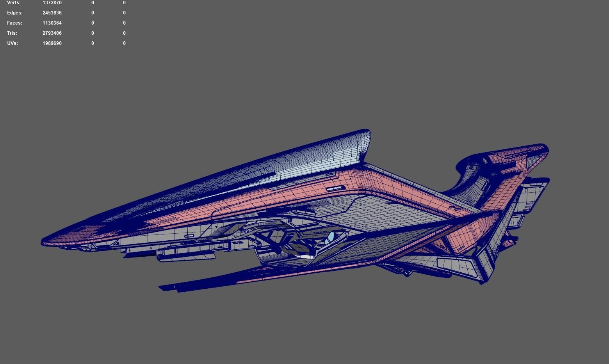
Task: Click the Faces count value 1130364
Action: click(52, 23)
